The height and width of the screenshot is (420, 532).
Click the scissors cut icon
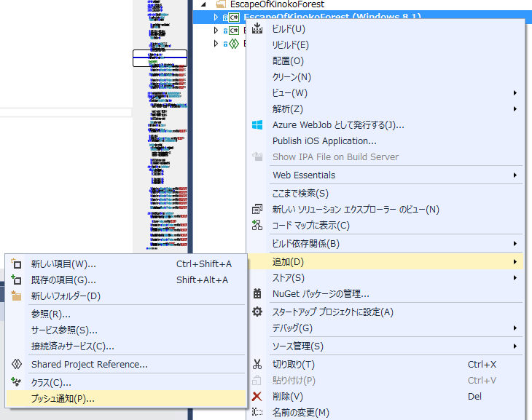pos(257,364)
